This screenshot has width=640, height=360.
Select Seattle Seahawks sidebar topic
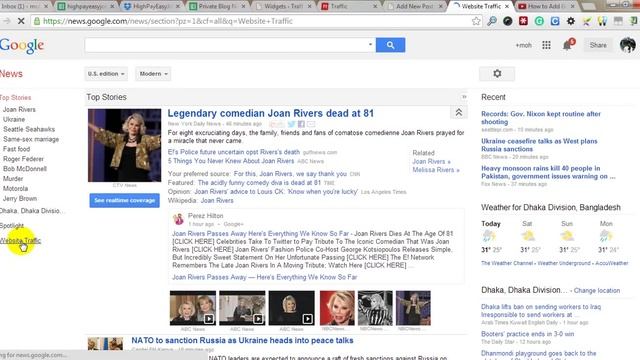point(29,129)
